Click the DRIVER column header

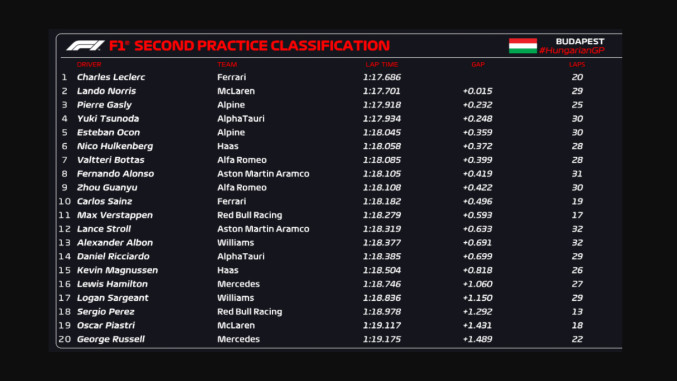pos(89,64)
